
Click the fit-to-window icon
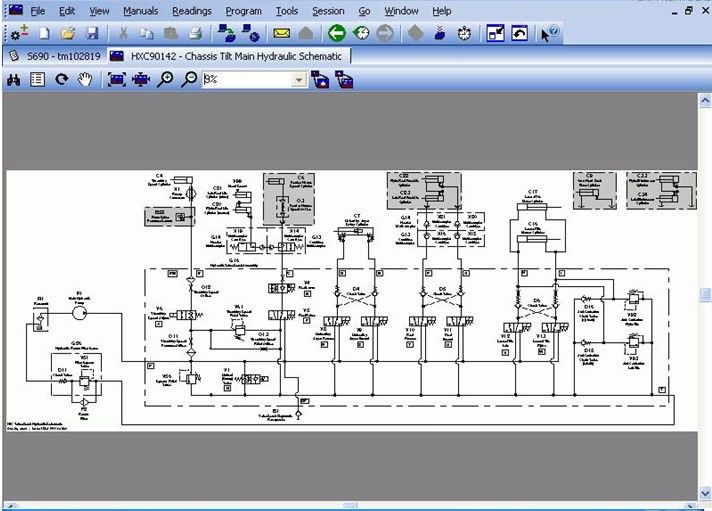tap(117, 79)
